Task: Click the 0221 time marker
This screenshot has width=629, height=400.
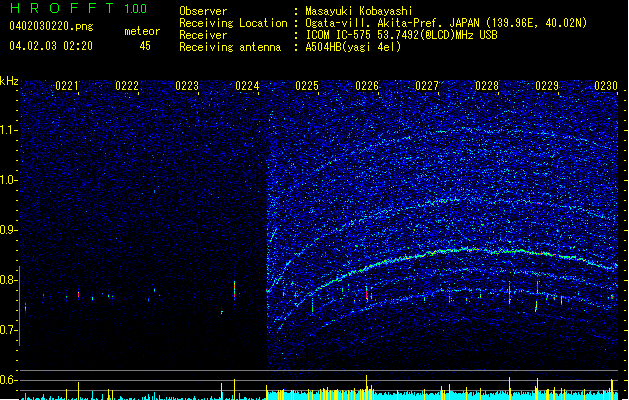Action: pyautogui.click(x=67, y=86)
